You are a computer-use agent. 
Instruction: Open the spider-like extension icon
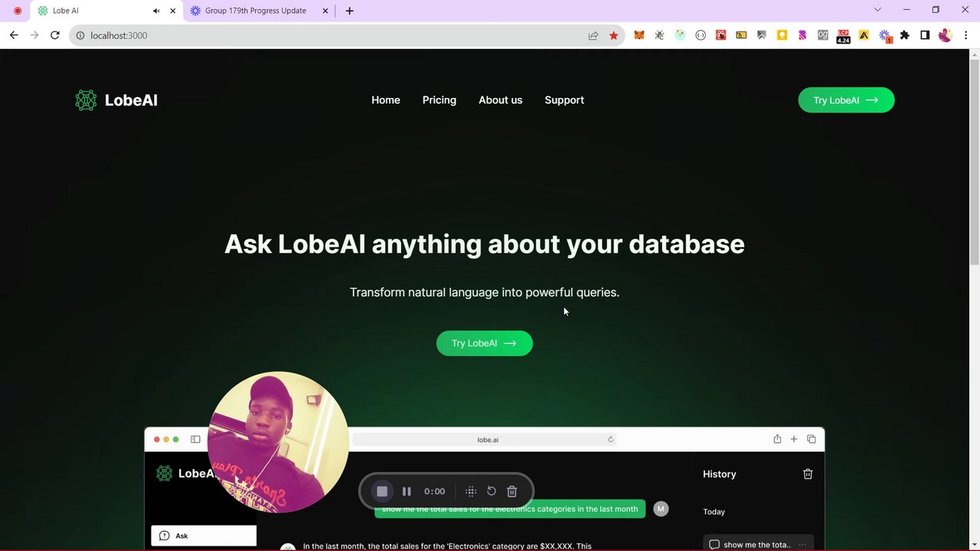tap(659, 35)
